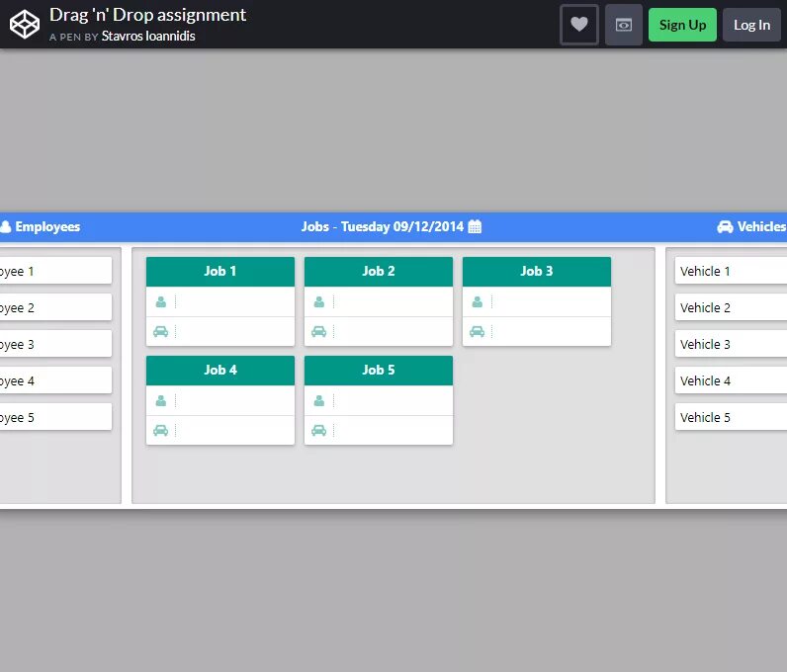Click the Job 4 header
The height and width of the screenshot is (672, 787).
[x=220, y=371]
